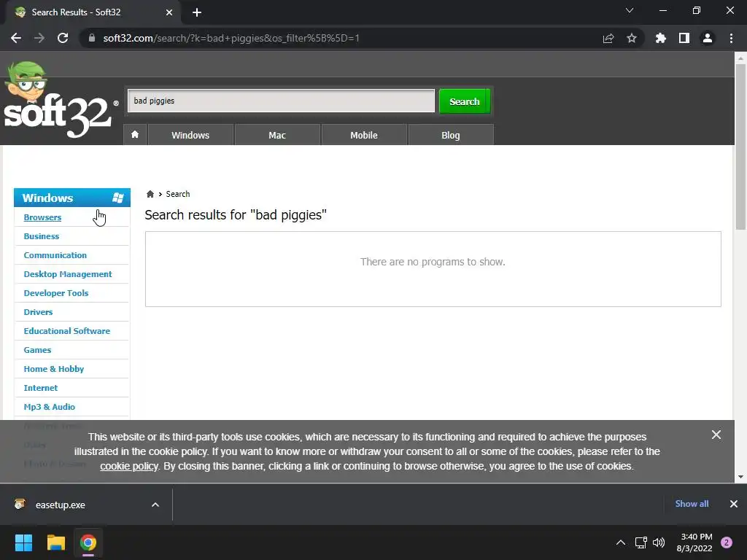Open the Mobile navigation tab
Viewport: 747px width, 560px height.
tap(364, 135)
